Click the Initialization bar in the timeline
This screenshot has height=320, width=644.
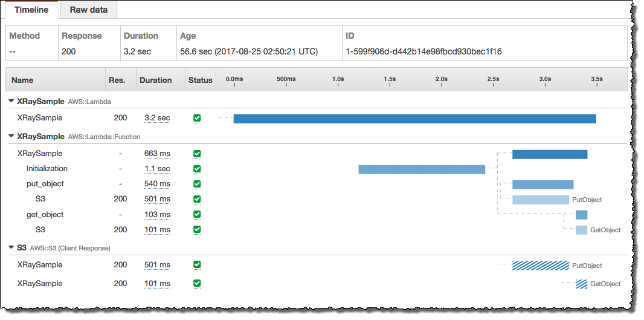421,169
